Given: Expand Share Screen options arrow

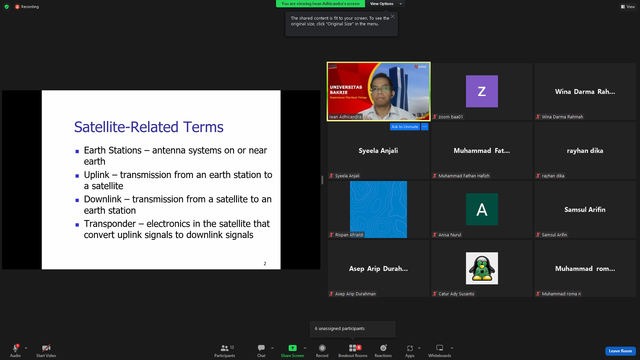Looking at the screenshot, I should pos(305,348).
